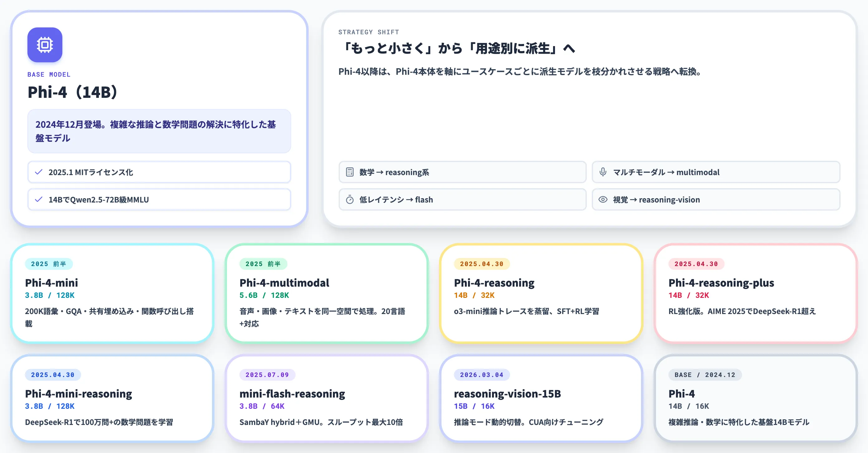Click the DeepSeek-R1で100万問 description
The image size is (868, 453).
point(99,422)
